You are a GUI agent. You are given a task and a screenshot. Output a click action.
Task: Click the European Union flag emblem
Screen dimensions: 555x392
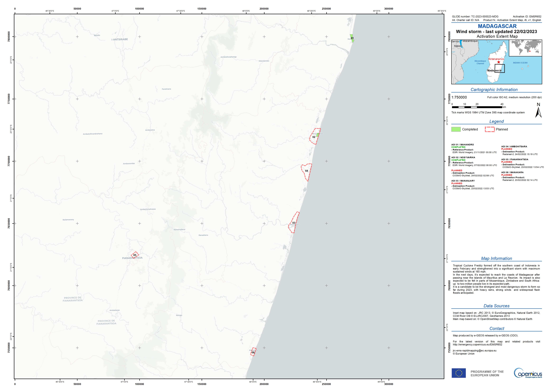pyautogui.click(x=459, y=373)
